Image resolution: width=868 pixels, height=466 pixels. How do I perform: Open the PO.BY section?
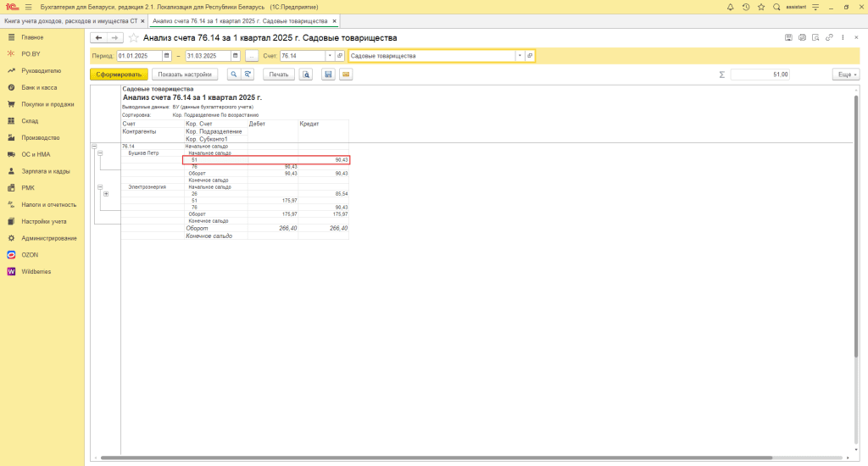[x=31, y=54]
